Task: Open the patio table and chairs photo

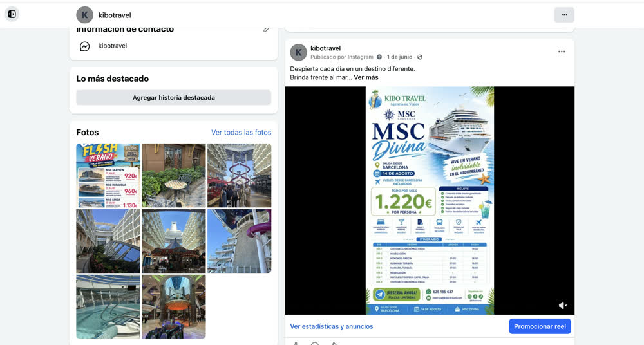Action: click(174, 175)
